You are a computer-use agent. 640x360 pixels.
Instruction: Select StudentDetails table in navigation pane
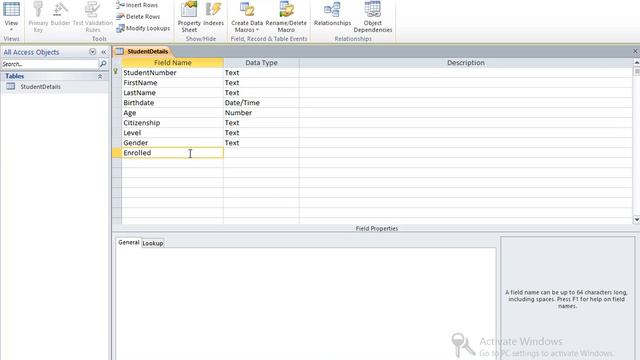pos(40,87)
